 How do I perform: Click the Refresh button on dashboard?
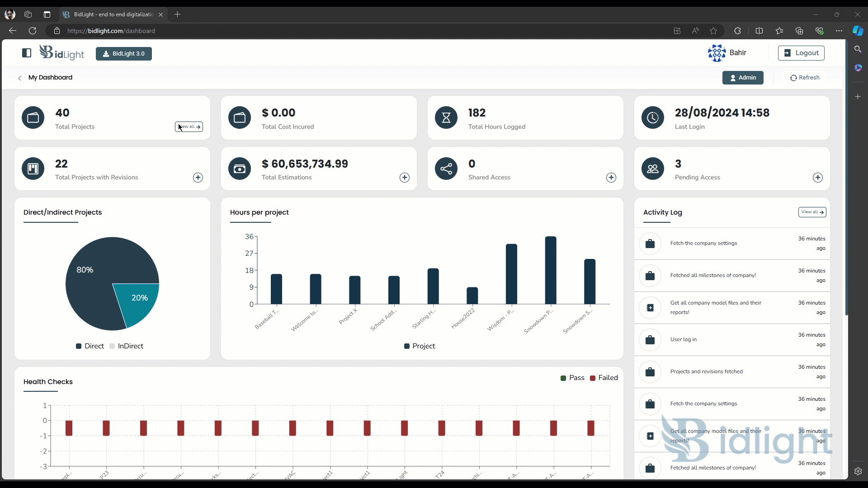[x=805, y=77]
